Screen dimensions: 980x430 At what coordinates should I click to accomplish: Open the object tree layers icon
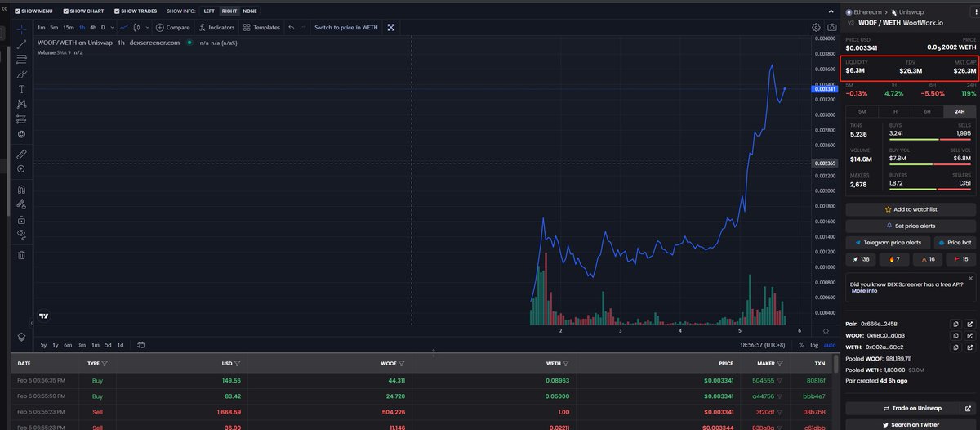(22, 336)
